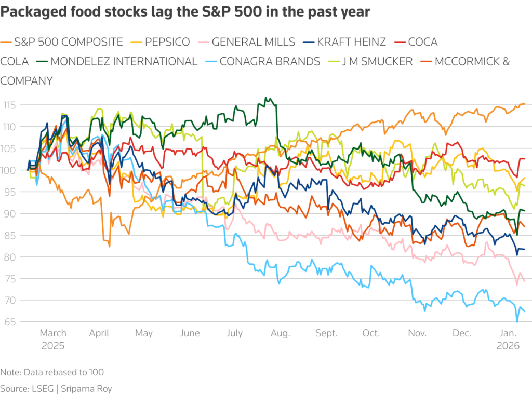Viewport: 532px width, 394px height.
Task: Click the Nov. x-axis label
Action: pos(417,333)
